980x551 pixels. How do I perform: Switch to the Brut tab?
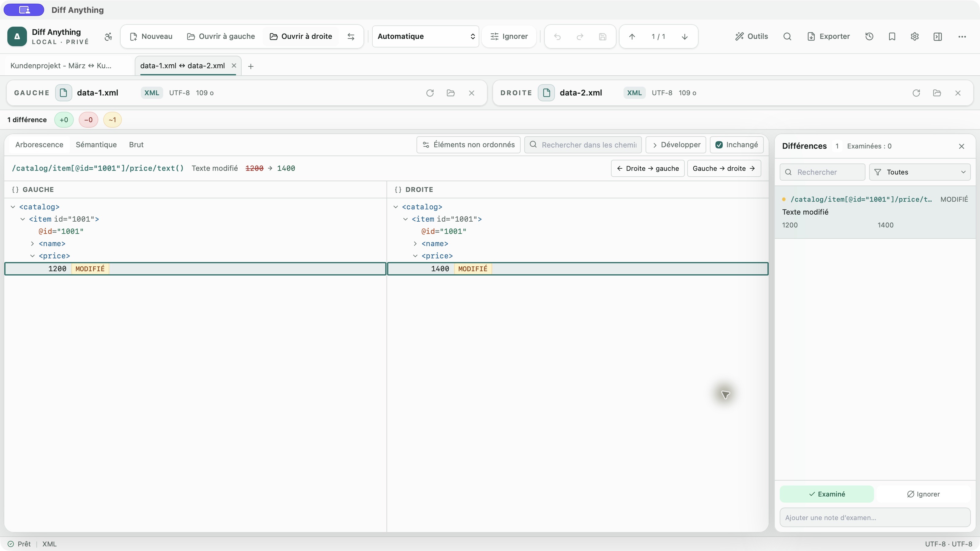136,145
